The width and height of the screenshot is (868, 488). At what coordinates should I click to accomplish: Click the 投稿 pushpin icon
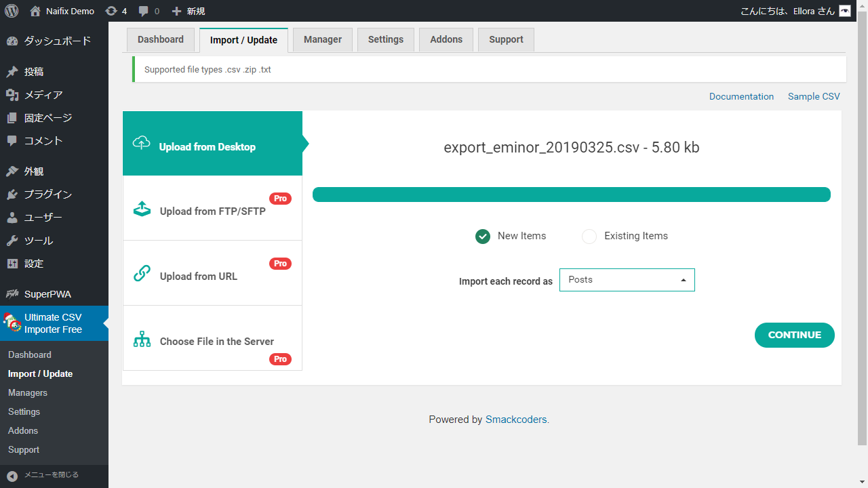[x=12, y=72]
